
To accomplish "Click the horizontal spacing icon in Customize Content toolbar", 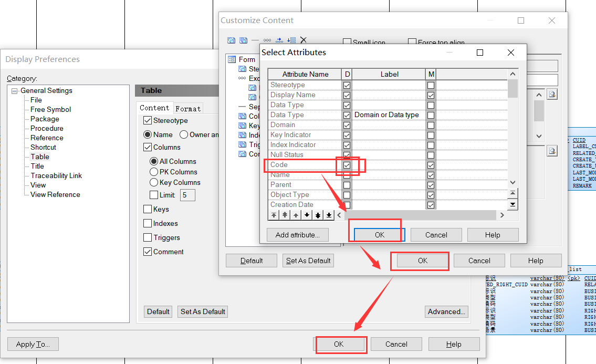I will [279, 40].
